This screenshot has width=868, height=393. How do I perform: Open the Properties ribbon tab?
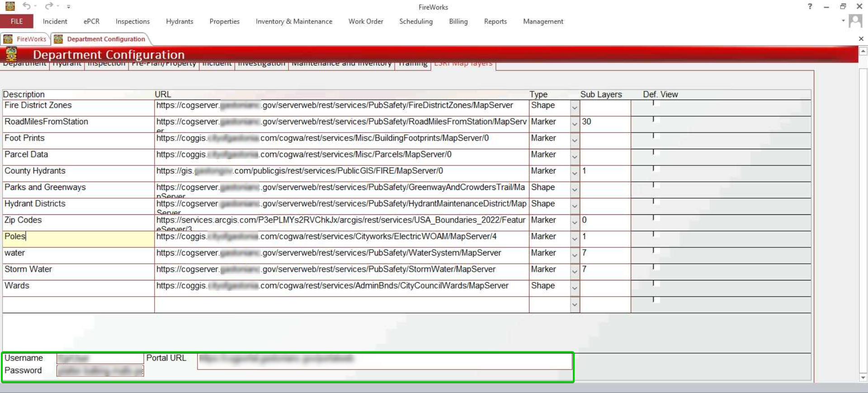pyautogui.click(x=224, y=21)
